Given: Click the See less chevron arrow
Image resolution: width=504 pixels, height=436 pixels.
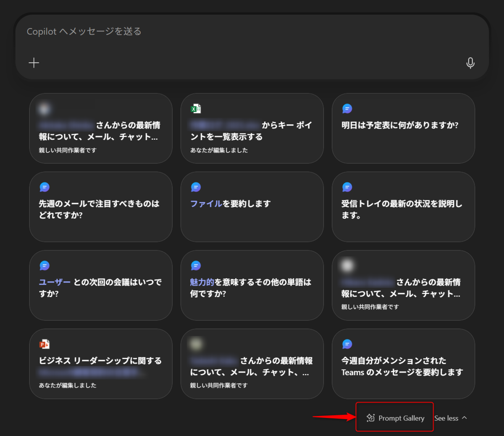Looking at the screenshot, I should tap(464, 418).
